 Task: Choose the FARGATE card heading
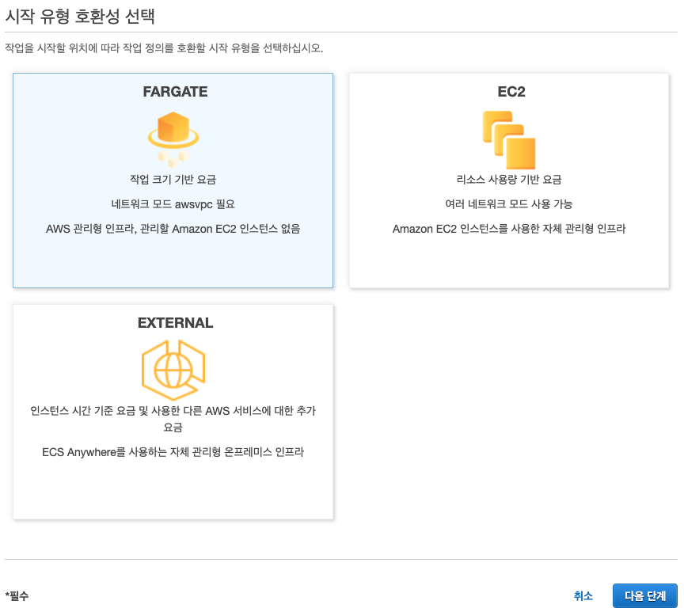[x=175, y=92]
